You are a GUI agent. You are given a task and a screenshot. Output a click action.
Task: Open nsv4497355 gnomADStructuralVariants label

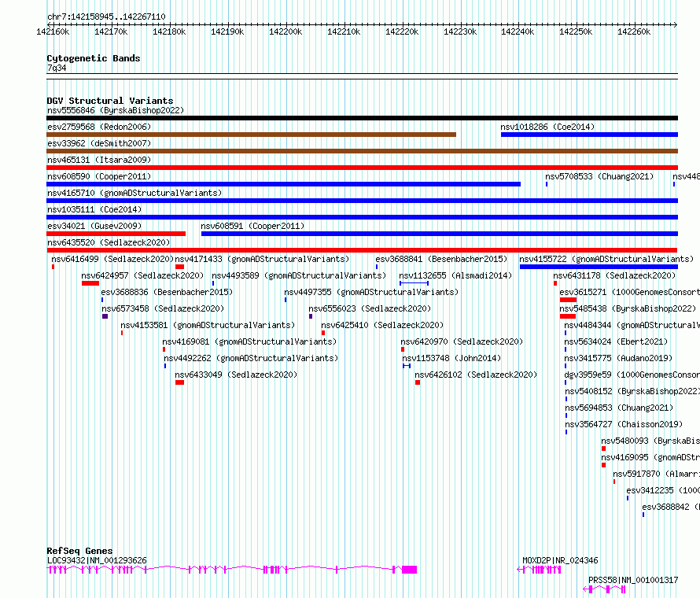click(x=371, y=292)
